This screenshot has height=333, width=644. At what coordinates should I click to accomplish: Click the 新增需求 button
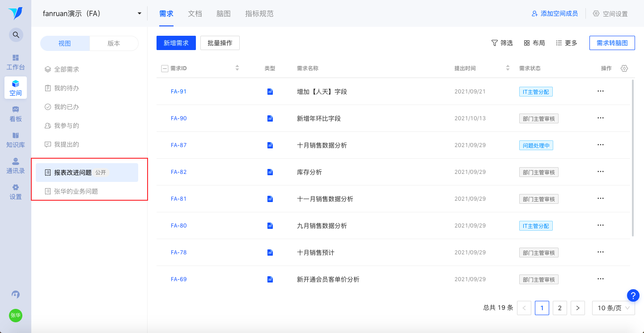pos(176,43)
